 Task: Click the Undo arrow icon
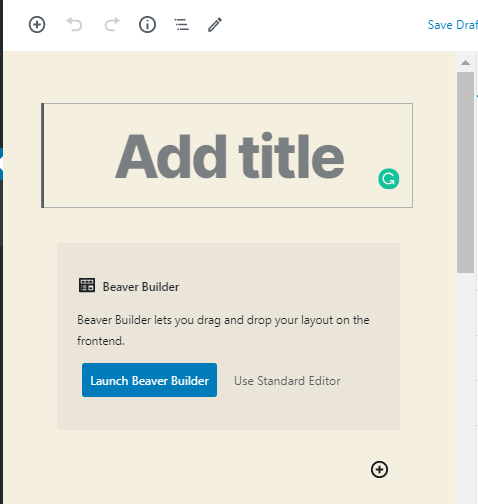74,24
